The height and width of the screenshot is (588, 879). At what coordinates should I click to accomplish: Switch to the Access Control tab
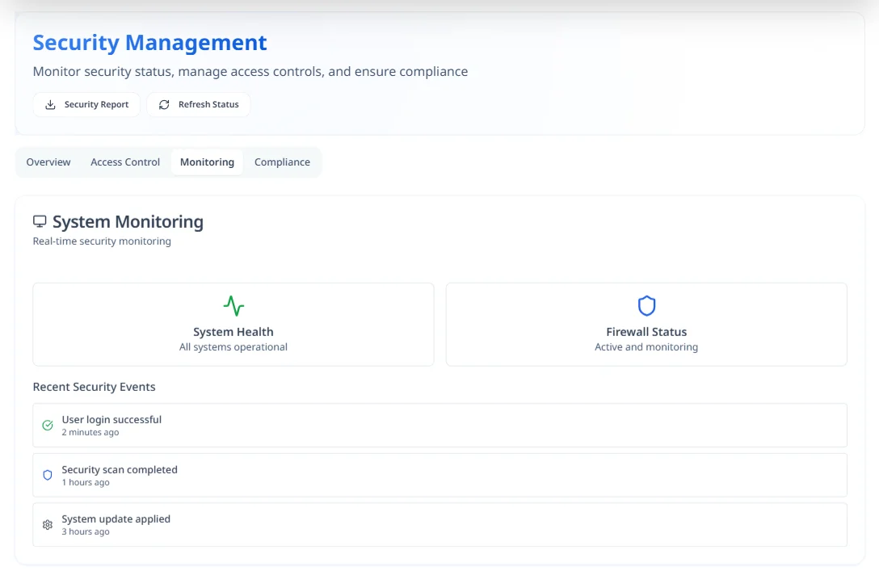[125, 162]
